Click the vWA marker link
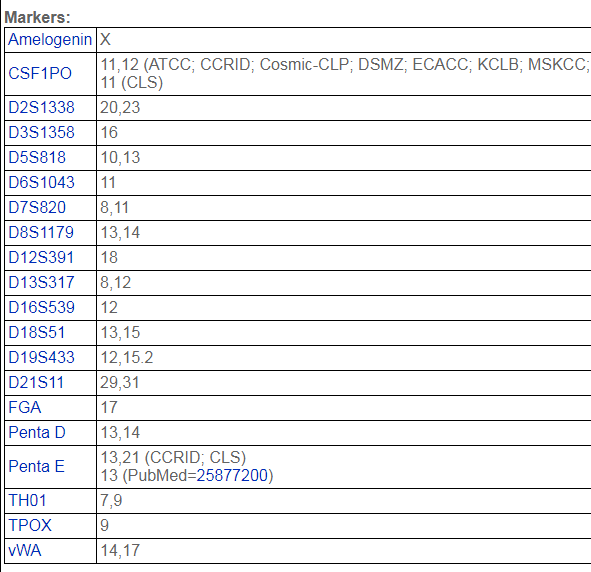Screen dimensions: 591x572 coord(25,551)
